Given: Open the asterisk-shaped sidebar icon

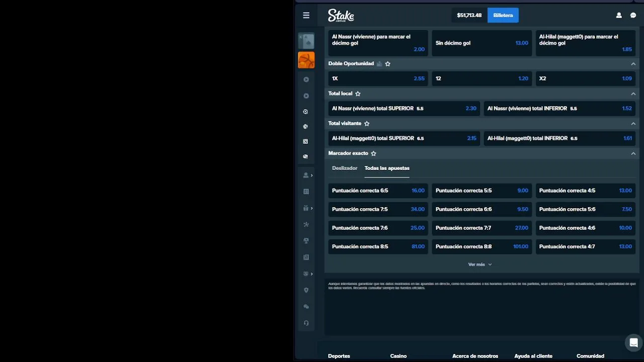Looking at the screenshot, I should point(306,224).
